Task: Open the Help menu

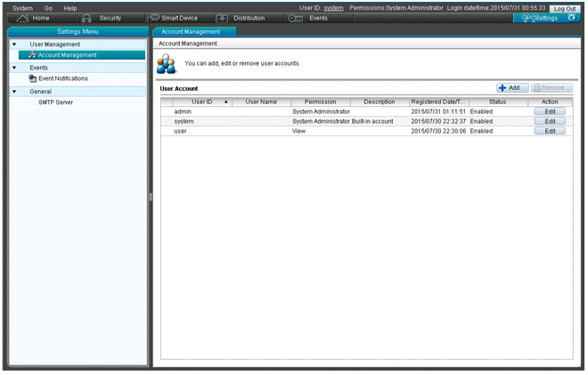Action: pyautogui.click(x=70, y=7)
